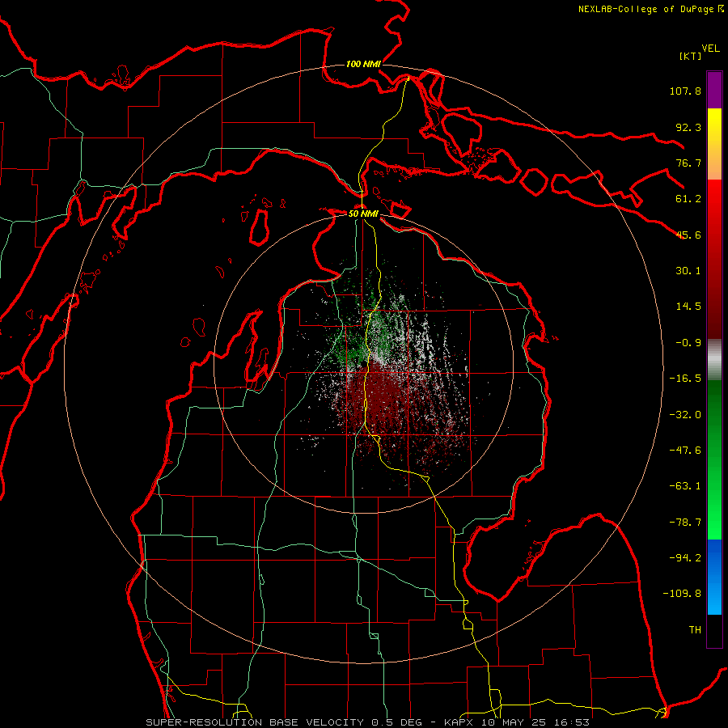Click the TH label on the scale
This screenshot has height=728, width=728.
pyautogui.click(x=695, y=630)
